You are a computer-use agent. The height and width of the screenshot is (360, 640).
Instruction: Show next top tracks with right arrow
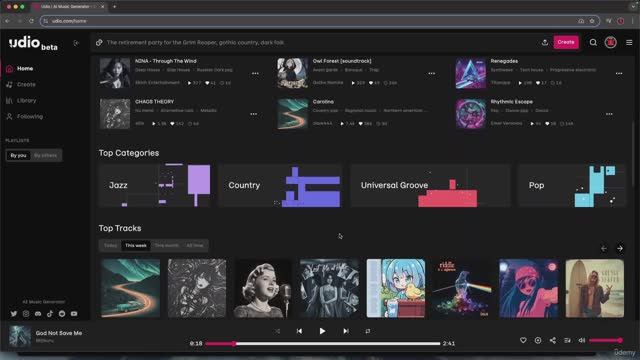point(620,248)
